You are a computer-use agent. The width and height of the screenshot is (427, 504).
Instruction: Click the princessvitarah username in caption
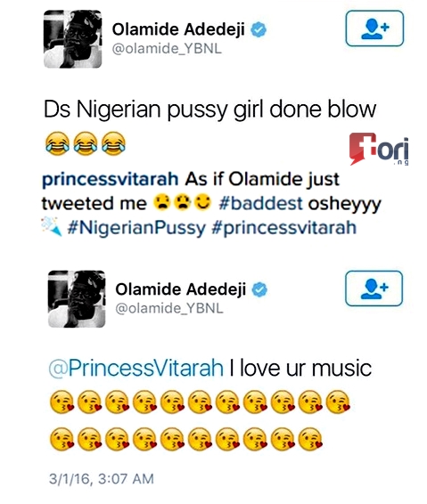(x=111, y=179)
